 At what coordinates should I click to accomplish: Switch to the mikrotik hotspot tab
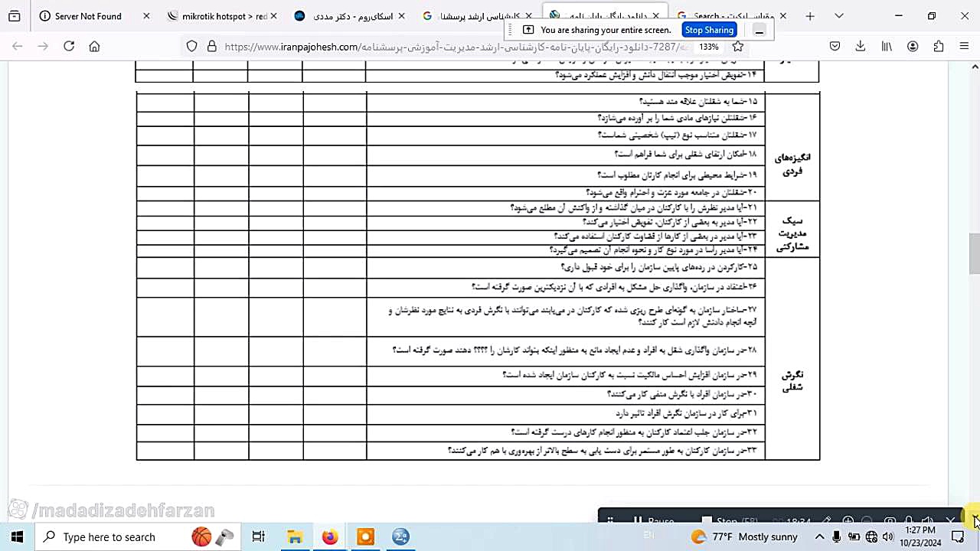(221, 16)
